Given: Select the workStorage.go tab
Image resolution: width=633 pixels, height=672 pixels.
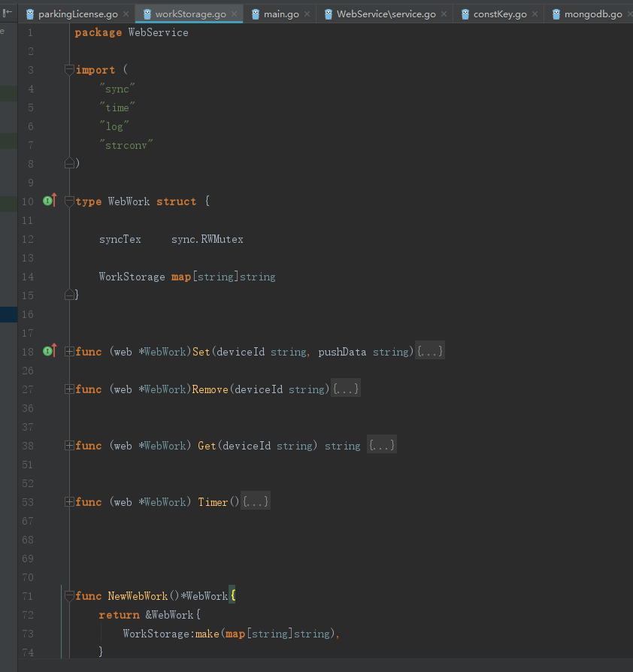Looking at the screenshot, I should 190,14.
